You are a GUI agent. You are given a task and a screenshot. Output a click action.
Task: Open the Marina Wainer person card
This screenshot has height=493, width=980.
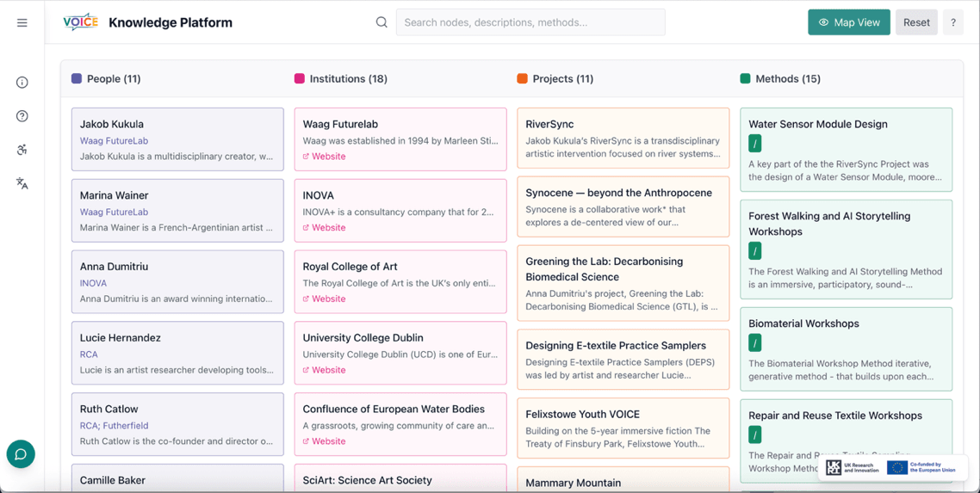coord(177,210)
